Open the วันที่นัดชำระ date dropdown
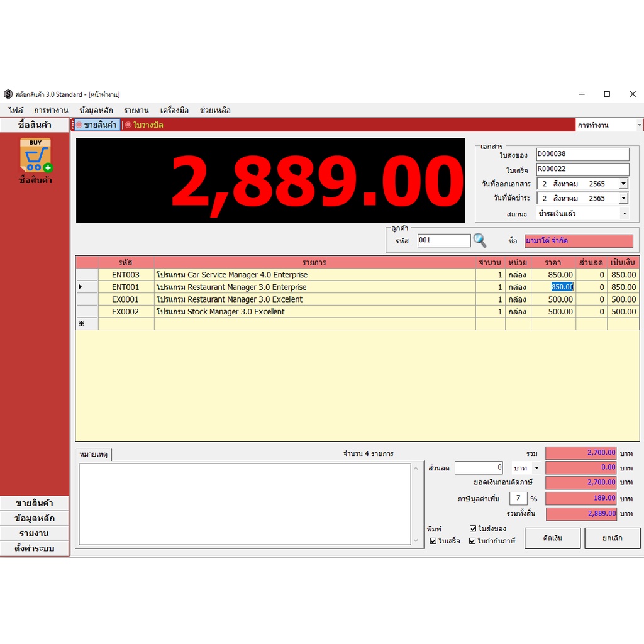The image size is (644, 644). (623, 198)
